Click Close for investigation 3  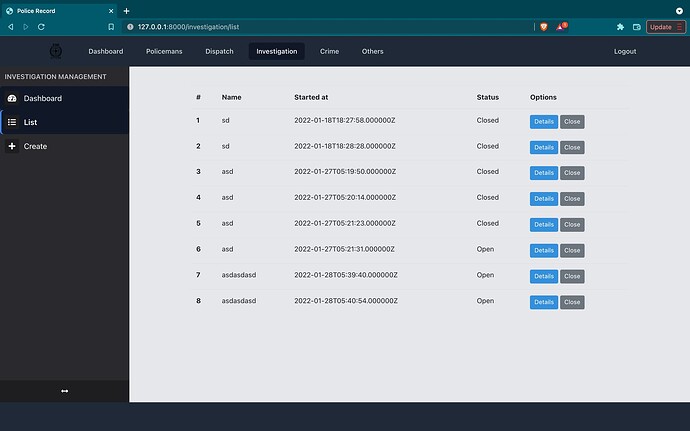click(x=572, y=173)
